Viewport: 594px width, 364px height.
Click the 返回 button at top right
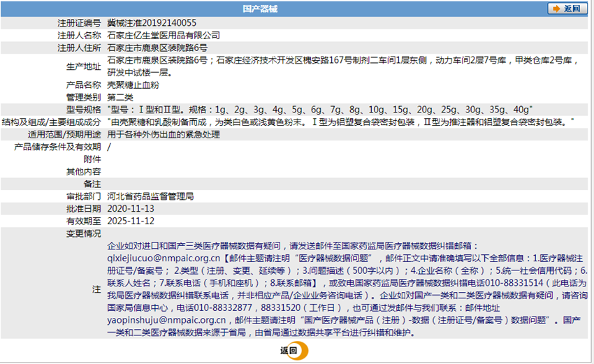[x=567, y=8]
